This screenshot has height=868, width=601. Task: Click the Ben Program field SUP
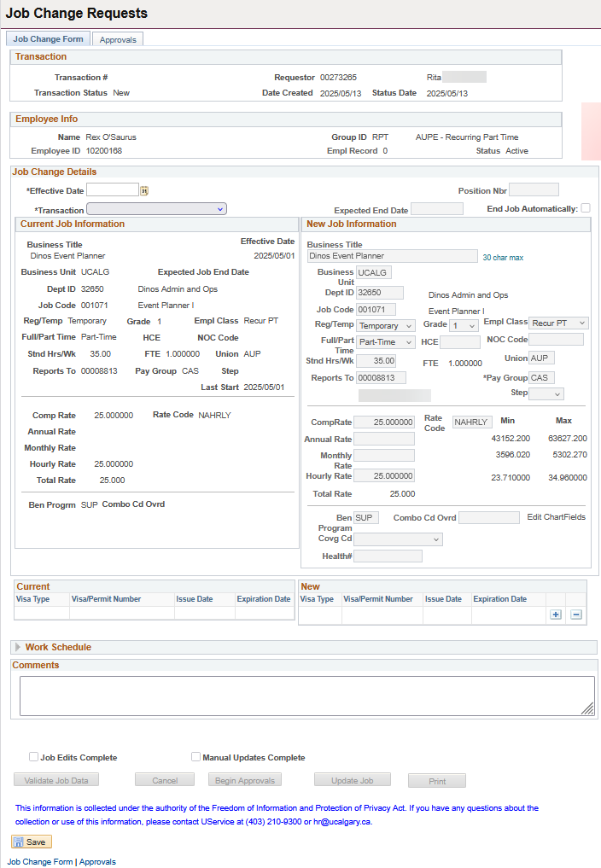pos(366,517)
